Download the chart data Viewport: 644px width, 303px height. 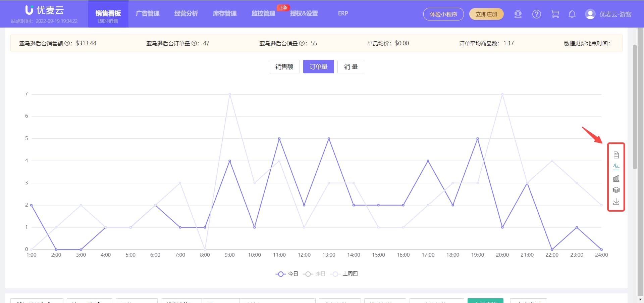tap(616, 202)
